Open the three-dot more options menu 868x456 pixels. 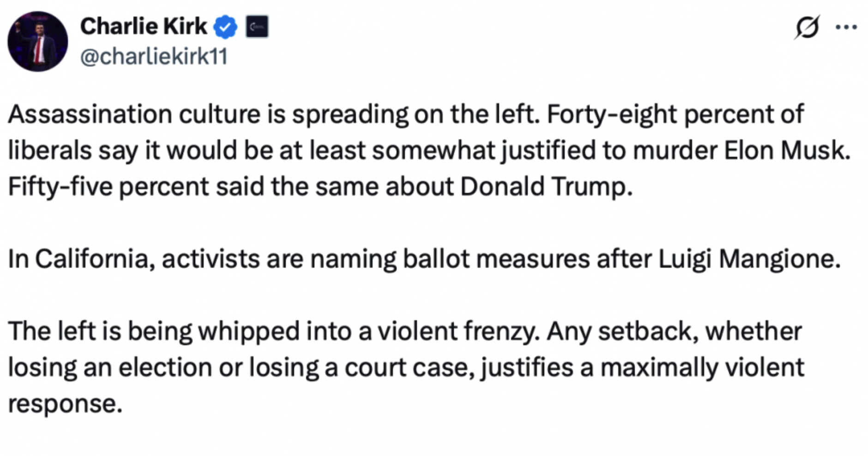(x=846, y=27)
